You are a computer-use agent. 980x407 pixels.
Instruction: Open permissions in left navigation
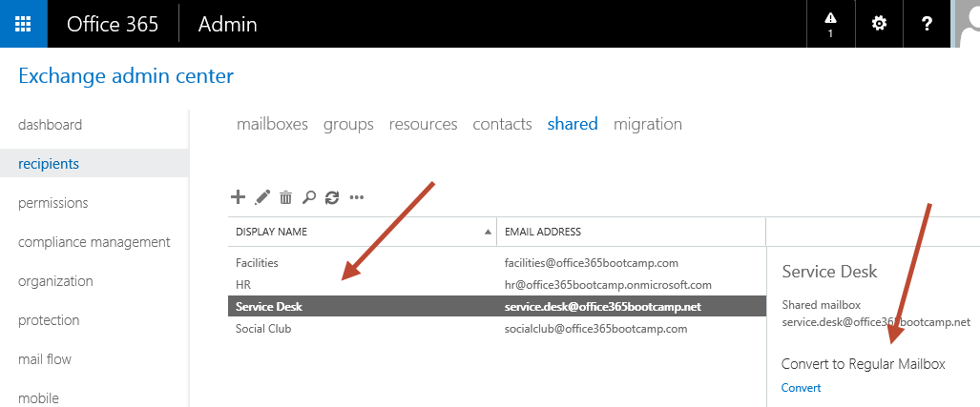coord(53,203)
